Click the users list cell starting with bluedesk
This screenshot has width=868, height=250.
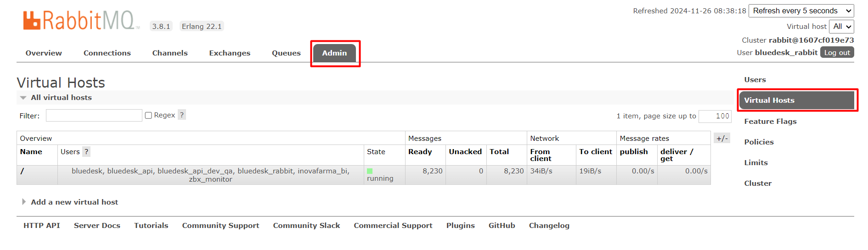click(210, 175)
